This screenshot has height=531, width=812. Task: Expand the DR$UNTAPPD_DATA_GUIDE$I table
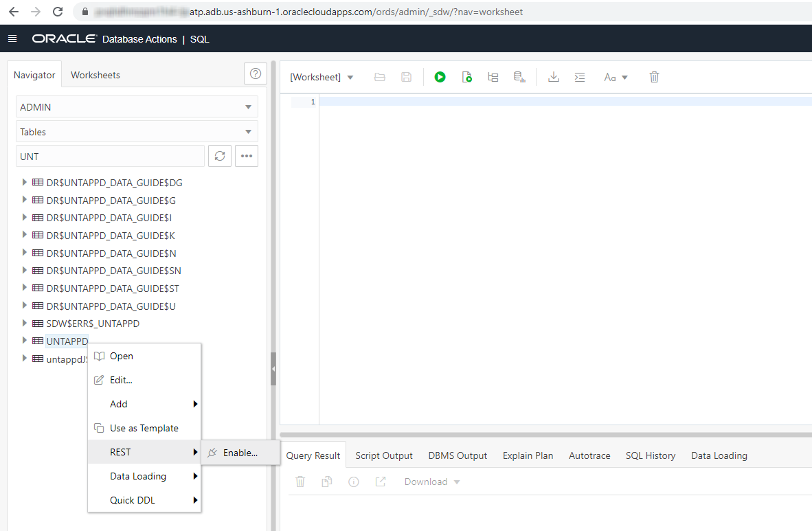24,218
